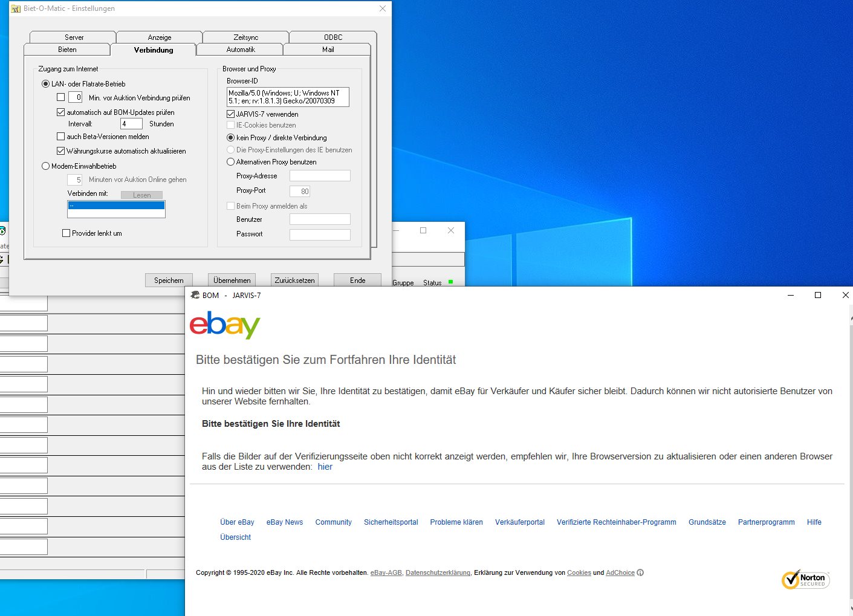Uncheck JARVIS-7 verwenden
Image resolution: width=853 pixels, height=616 pixels.
(x=231, y=114)
